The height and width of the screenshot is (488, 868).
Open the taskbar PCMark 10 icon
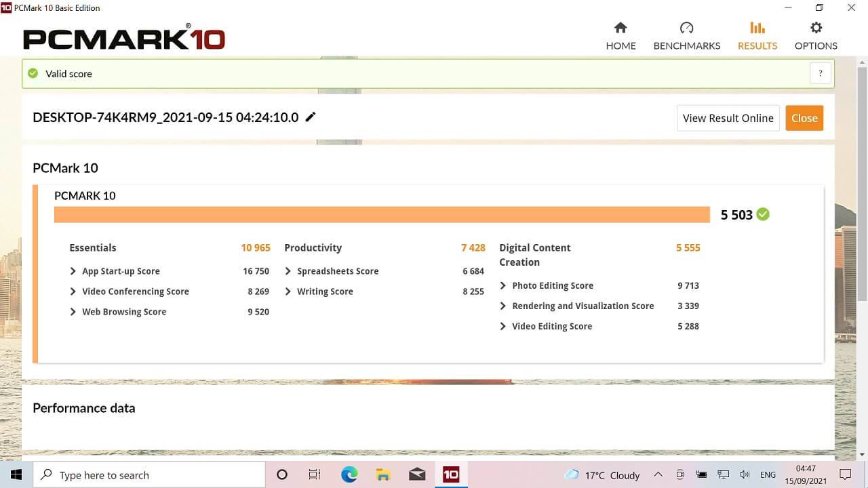pyautogui.click(x=451, y=474)
